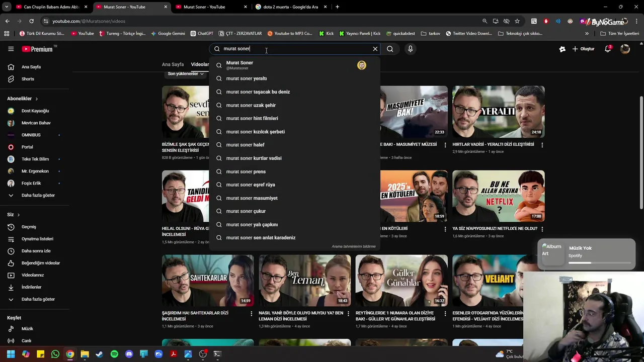The width and height of the screenshot is (644, 362).
Task: Open the ChatGPT bookmark
Action: coord(202,34)
